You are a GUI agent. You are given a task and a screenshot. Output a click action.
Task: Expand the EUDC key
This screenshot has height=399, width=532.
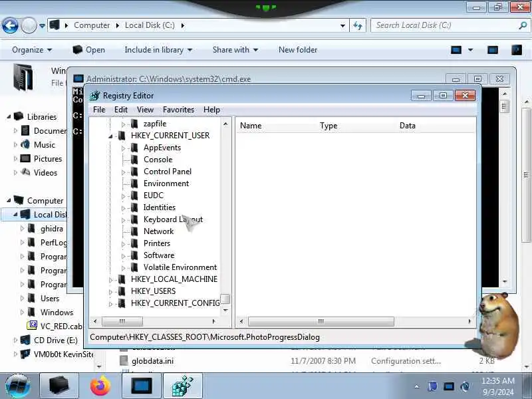[x=124, y=196]
